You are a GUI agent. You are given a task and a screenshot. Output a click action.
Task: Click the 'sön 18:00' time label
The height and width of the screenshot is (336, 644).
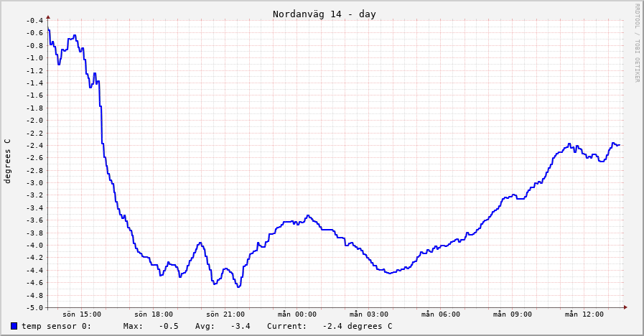[154, 314]
